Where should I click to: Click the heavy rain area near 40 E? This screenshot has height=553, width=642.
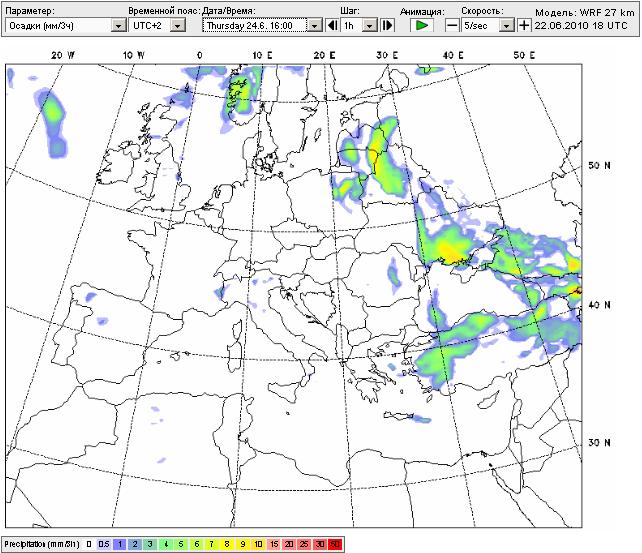tap(450, 243)
